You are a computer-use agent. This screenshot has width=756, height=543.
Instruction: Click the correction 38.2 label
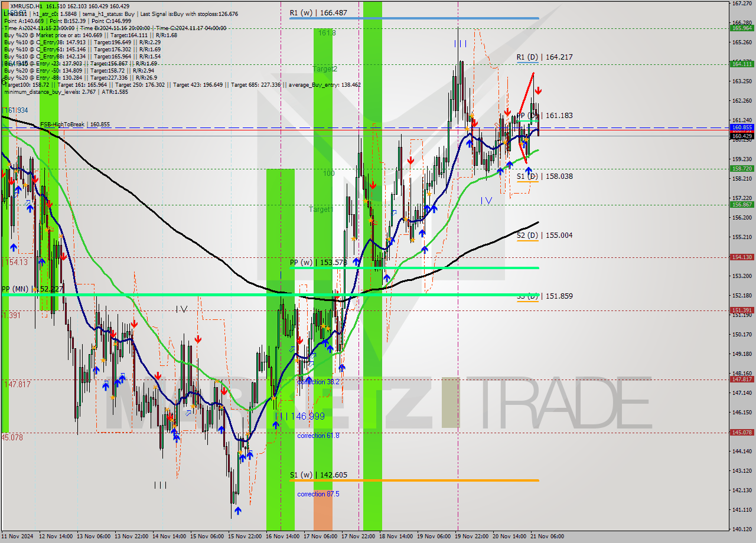click(x=318, y=382)
